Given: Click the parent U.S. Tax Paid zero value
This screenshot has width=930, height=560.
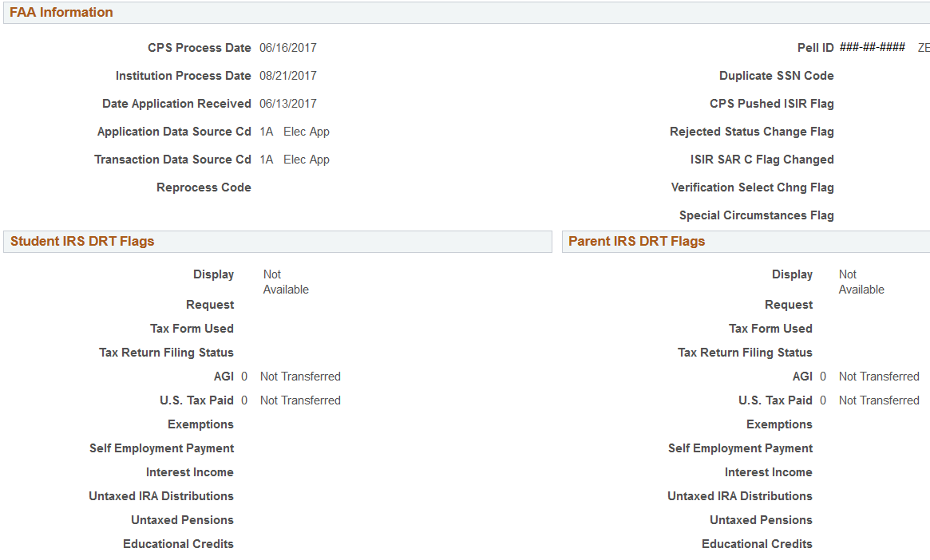Looking at the screenshot, I should 823,400.
